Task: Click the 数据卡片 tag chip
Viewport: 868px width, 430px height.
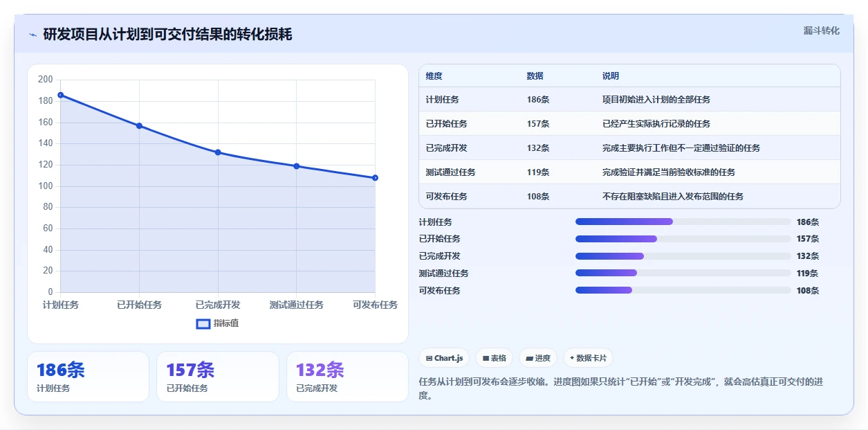Action: point(588,358)
